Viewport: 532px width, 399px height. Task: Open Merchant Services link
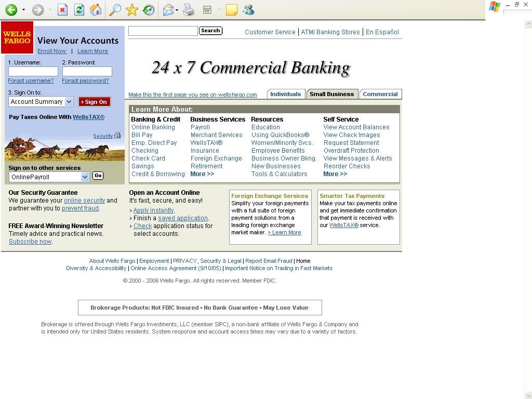coord(217,135)
